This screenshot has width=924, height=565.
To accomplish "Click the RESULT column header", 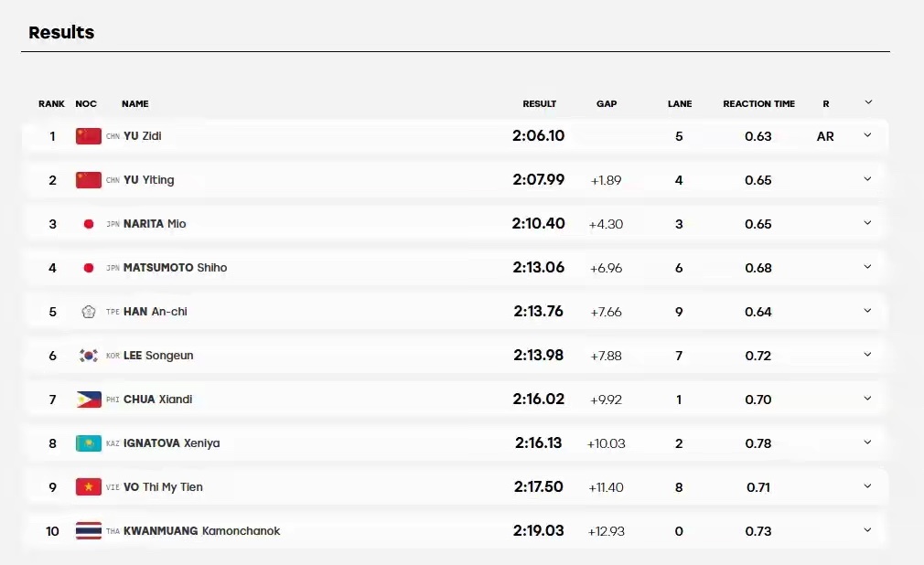I will [x=539, y=103].
